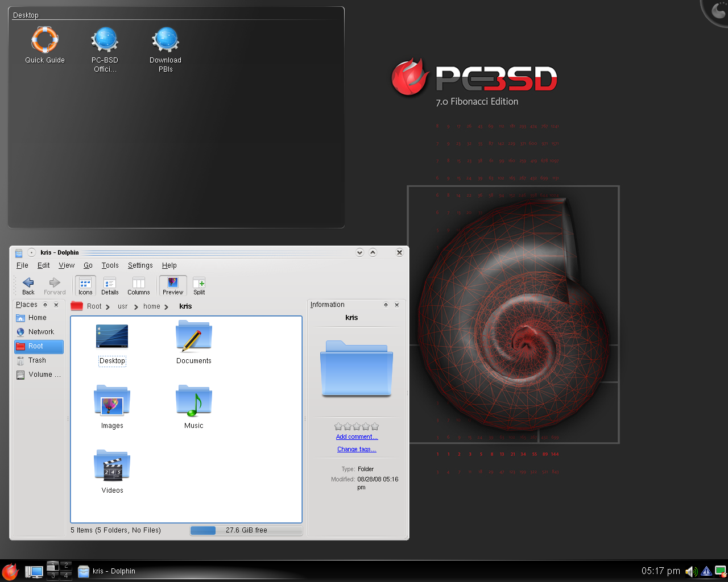
Task: Select the Videos folder icon
Action: tap(112, 471)
